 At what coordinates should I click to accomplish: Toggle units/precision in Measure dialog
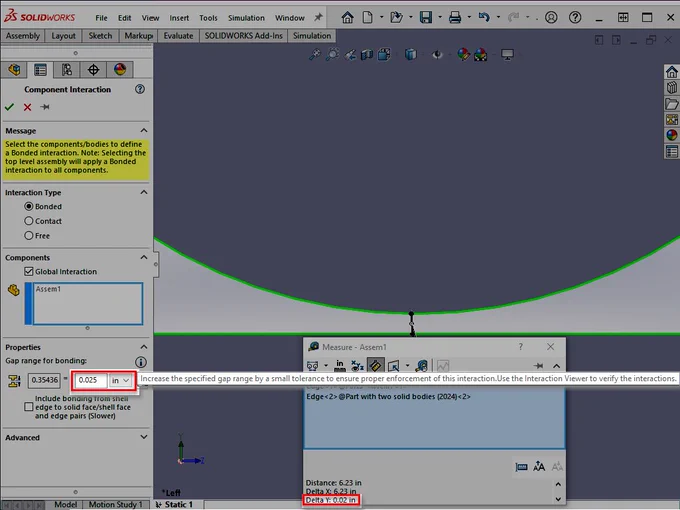pos(340,366)
